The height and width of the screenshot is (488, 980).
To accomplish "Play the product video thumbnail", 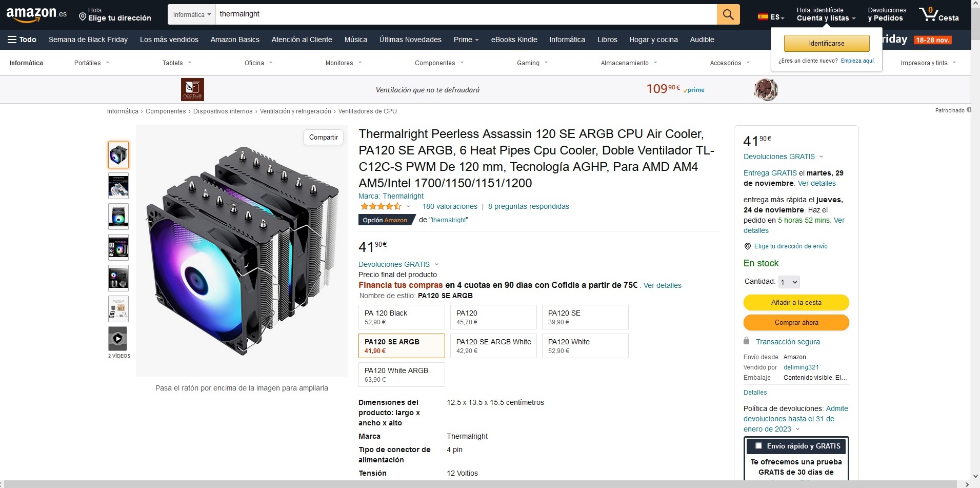I will point(118,339).
